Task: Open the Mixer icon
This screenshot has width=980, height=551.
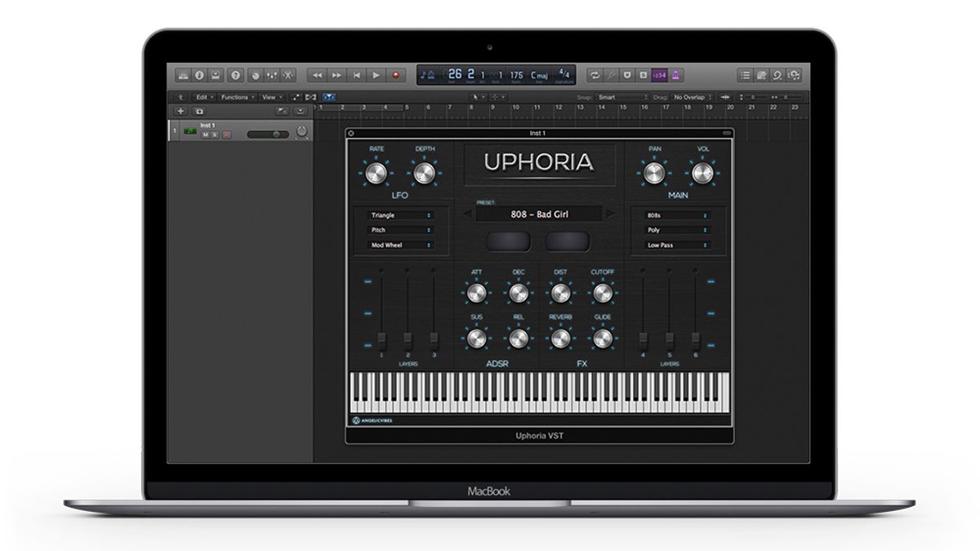Action: (272, 75)
